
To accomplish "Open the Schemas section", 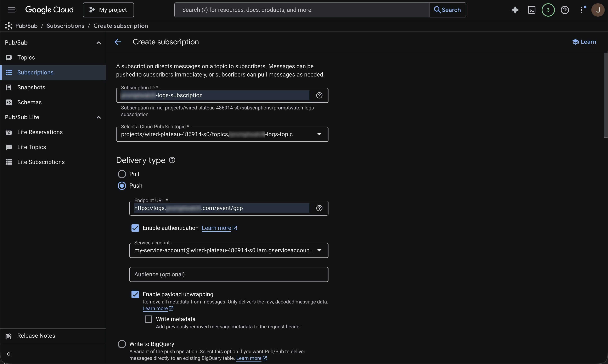I will click(29, 102).
